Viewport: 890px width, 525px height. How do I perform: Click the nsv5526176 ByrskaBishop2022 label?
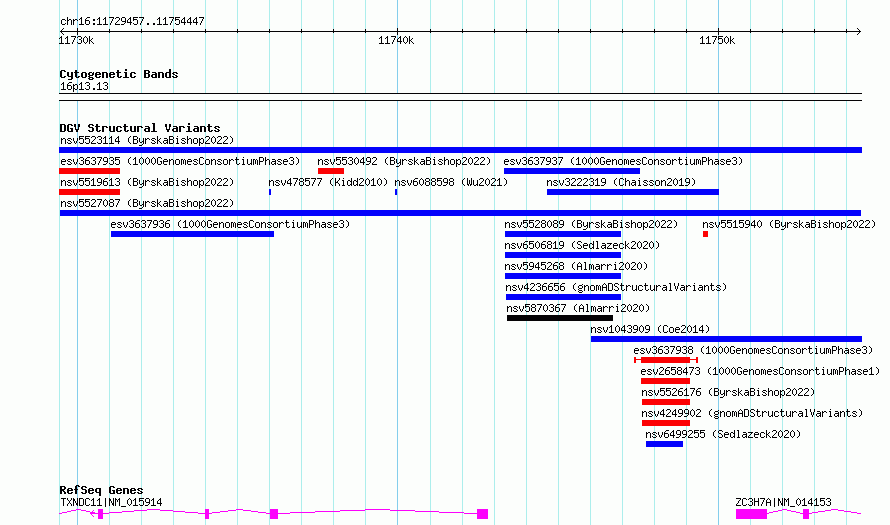coord(728,392)
